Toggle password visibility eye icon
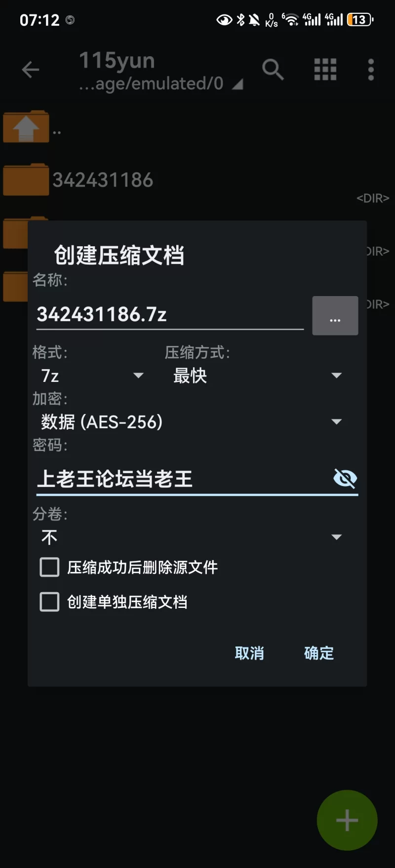 pos(345,478)
